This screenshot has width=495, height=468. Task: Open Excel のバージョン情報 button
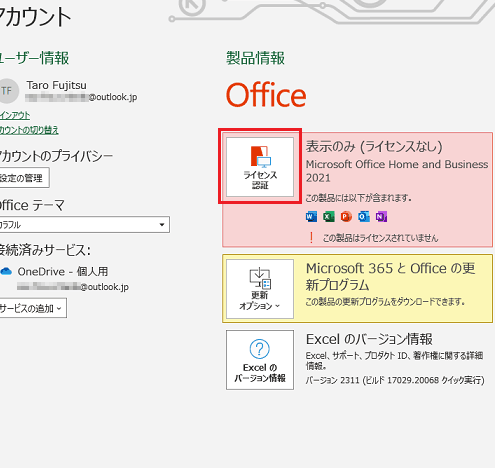point(260,360)
